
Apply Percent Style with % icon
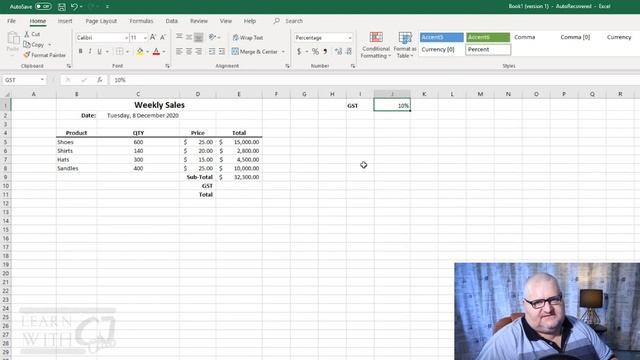click(315, 51)
